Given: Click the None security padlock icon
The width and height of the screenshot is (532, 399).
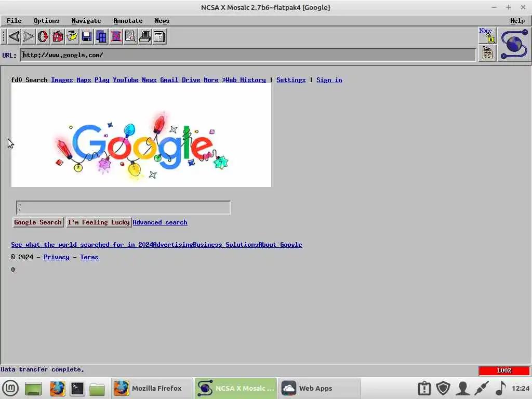Looking at the screenshot, I should [x=487, y=35].
